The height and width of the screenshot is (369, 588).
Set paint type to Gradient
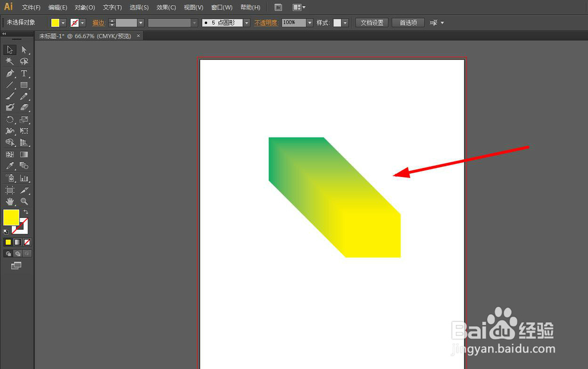tap(18, 243)
